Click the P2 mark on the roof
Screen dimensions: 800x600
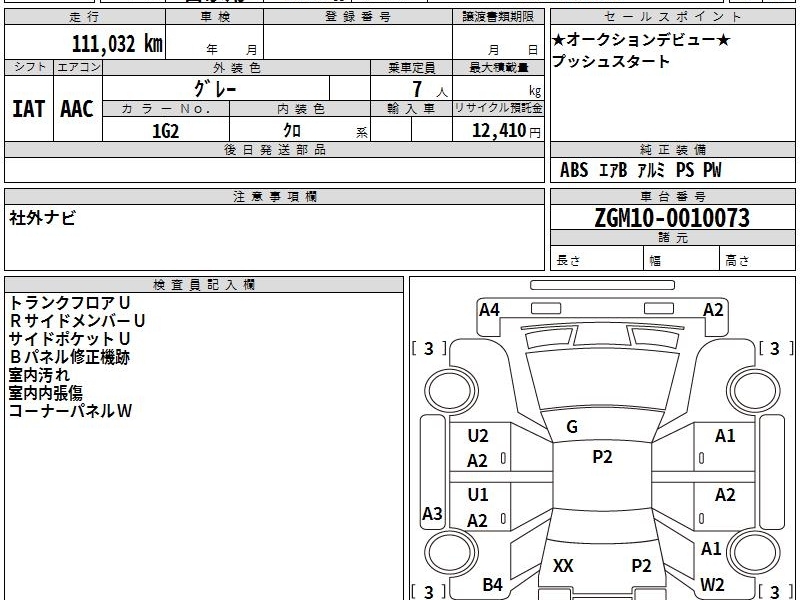pos(602,457)
